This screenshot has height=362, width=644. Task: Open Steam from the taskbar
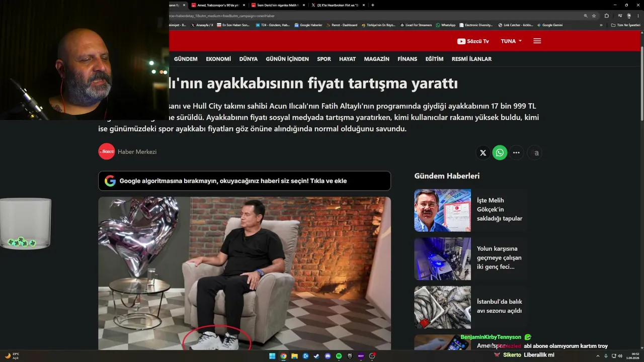(x=316, y=356)
